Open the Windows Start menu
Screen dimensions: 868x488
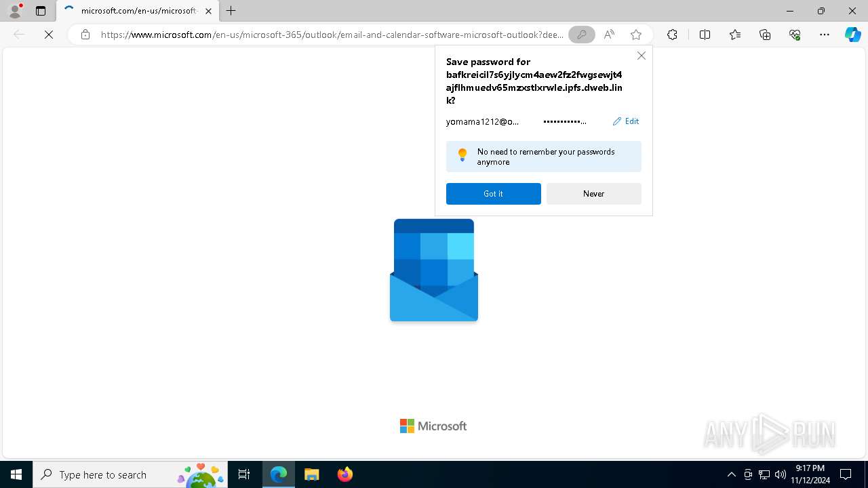[x=16, y=474]
